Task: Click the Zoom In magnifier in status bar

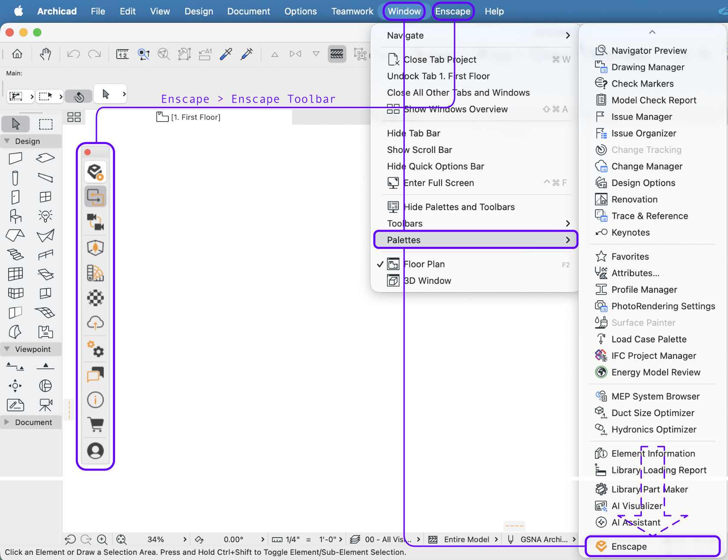Action: point(102,539)
